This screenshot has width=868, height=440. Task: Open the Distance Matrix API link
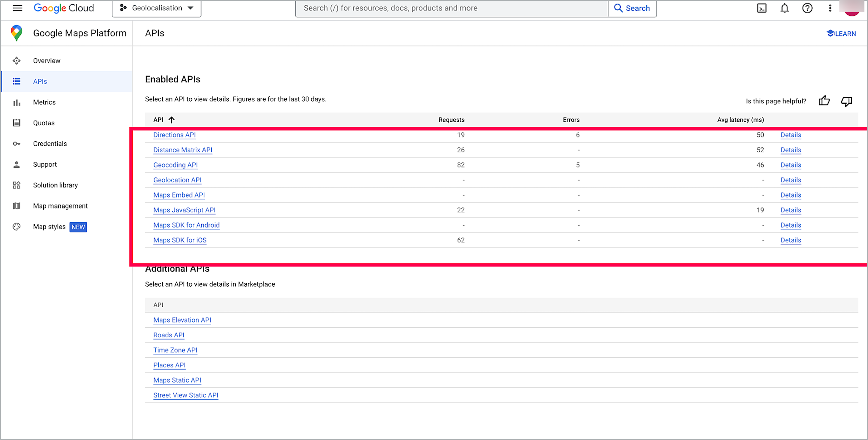(x=183, y=150)
